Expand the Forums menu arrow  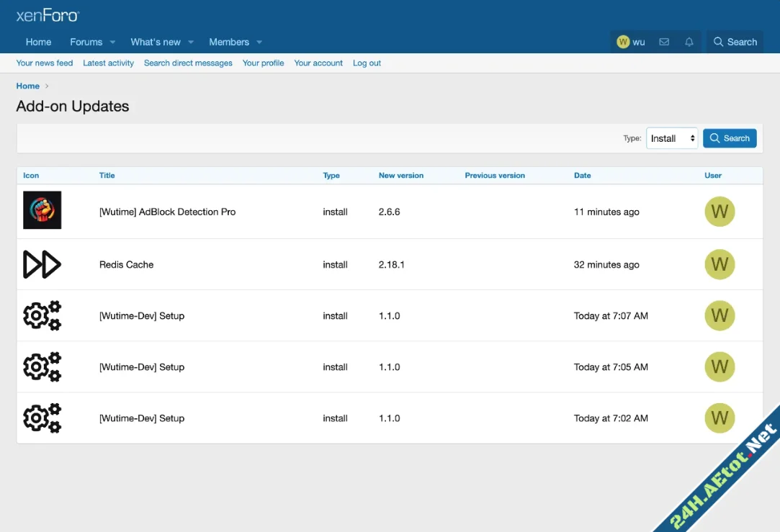tap(112, 42)
